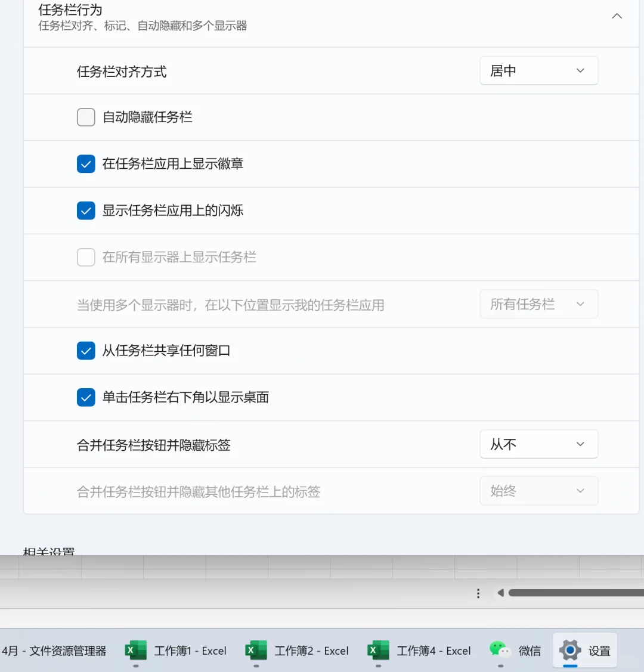Image resolution: width=644 pixels, height=672 pixels.
Task: Enable 自动隐藏任务栏
Action: (86, 117)
